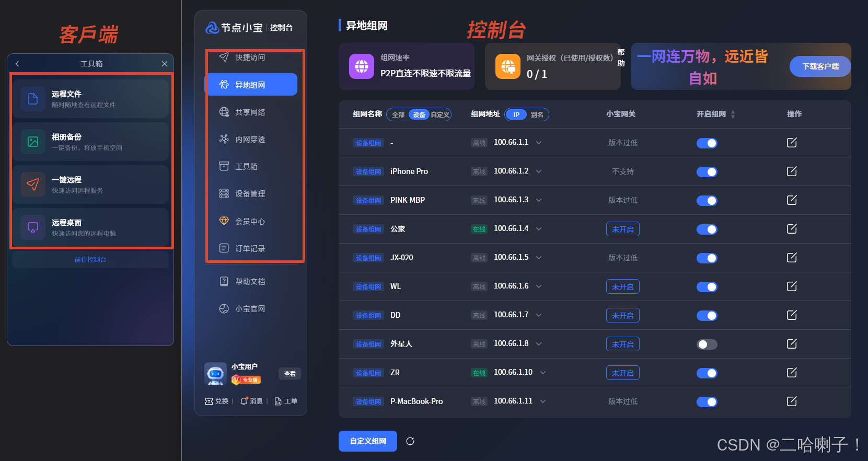Open the dropdown beside 100.66.1.11
Image resolution: width=868 pixels, height=461 pixels.
coord(543,401)
